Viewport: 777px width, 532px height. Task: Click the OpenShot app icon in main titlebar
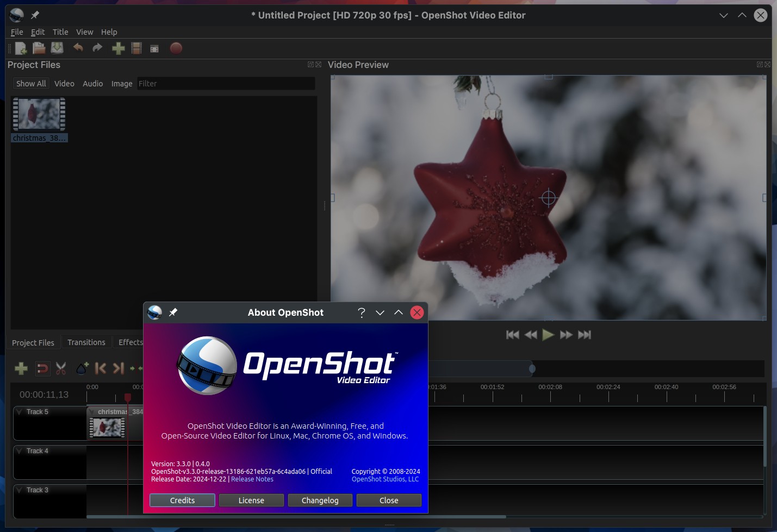pos(17,15)
